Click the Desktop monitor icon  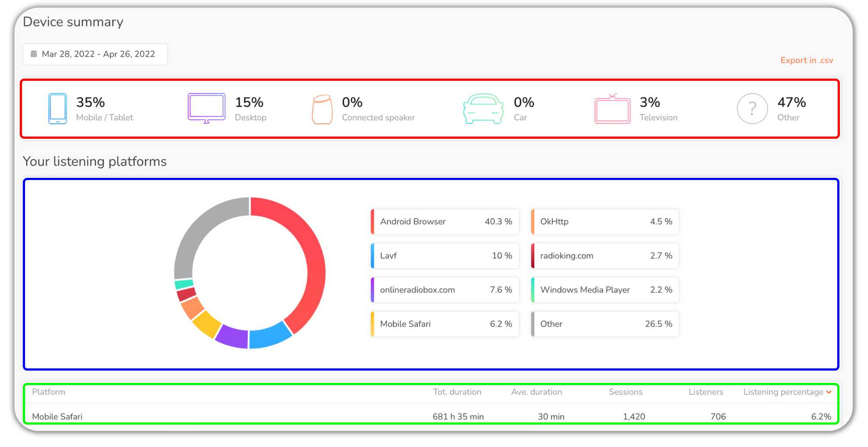(x=206, y=108)
